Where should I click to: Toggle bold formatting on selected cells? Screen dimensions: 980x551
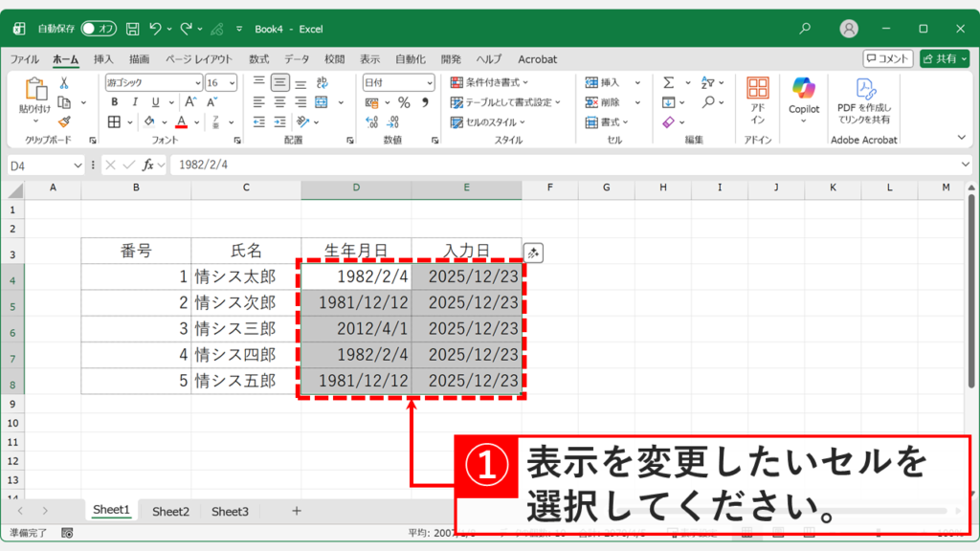point(114,101)
